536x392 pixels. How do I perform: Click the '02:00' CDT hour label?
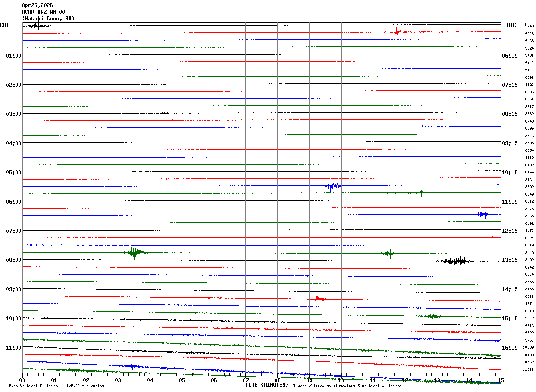click(14, 85)
